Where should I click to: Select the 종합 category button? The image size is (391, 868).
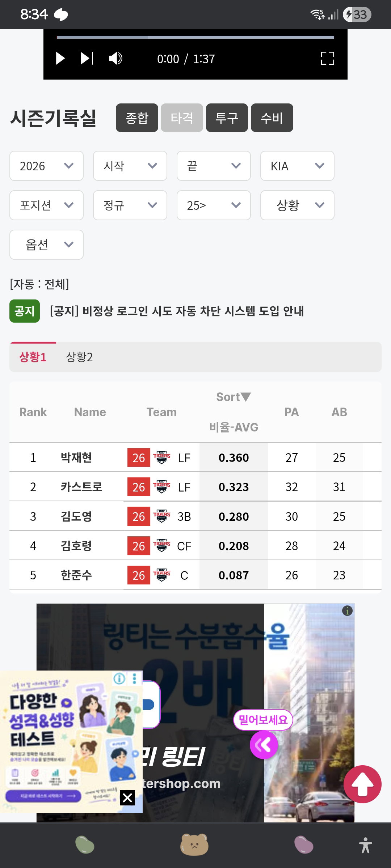tap(137, 118)
